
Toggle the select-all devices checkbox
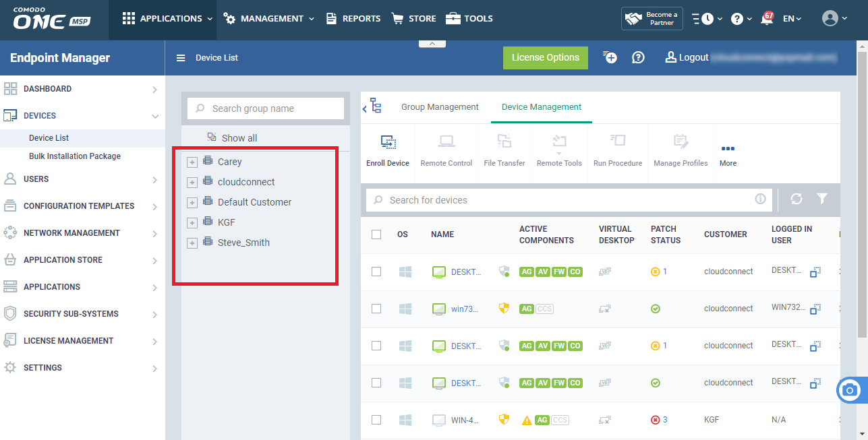(x=376, y=234)
